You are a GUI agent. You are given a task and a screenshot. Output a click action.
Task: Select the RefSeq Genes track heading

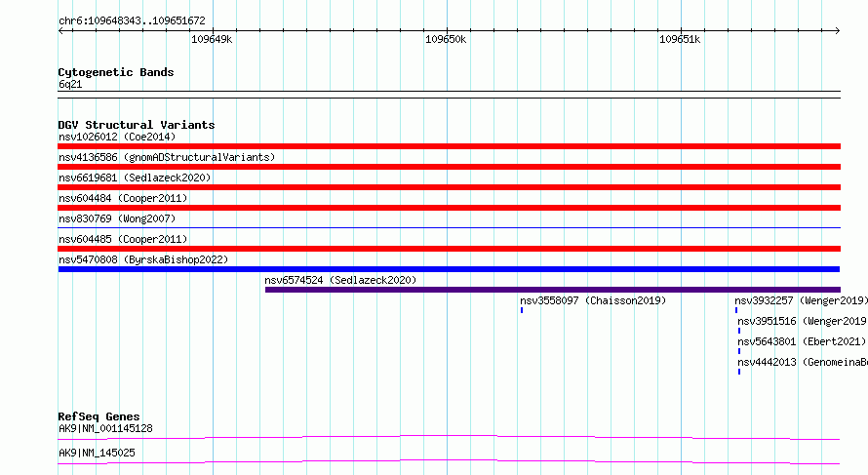(x=99, y=416)
